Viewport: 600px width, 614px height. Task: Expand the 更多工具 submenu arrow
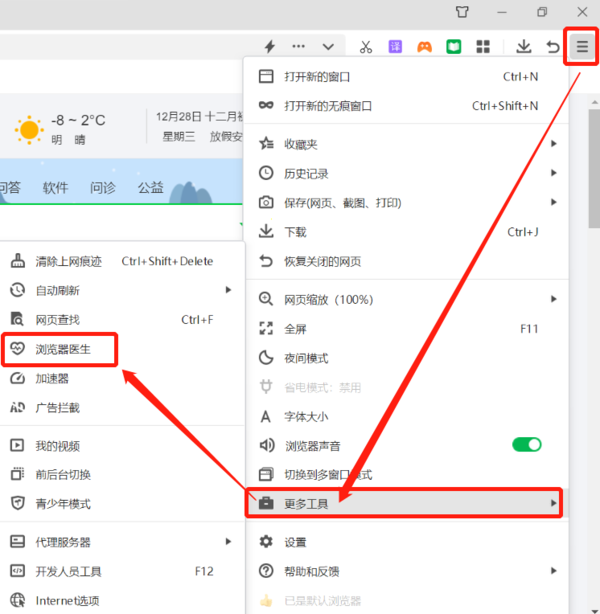click(x=553, y=503)
